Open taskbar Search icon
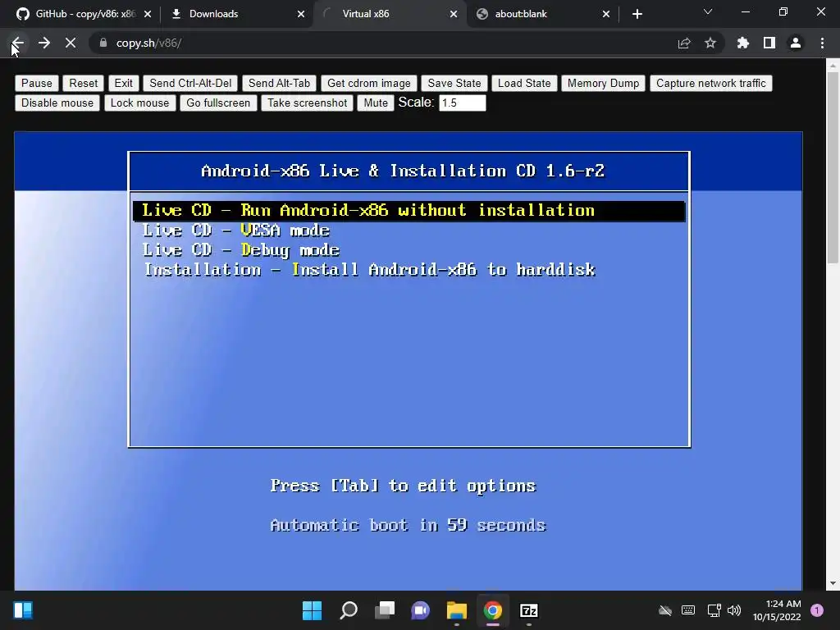 point(348,610)
